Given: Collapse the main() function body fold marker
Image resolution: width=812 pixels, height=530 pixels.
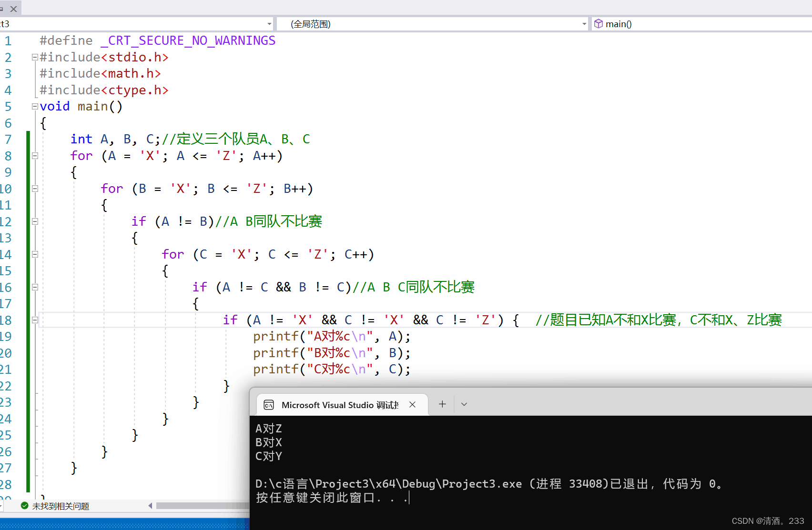Looking at the screenshot, I should pos(34,106).
